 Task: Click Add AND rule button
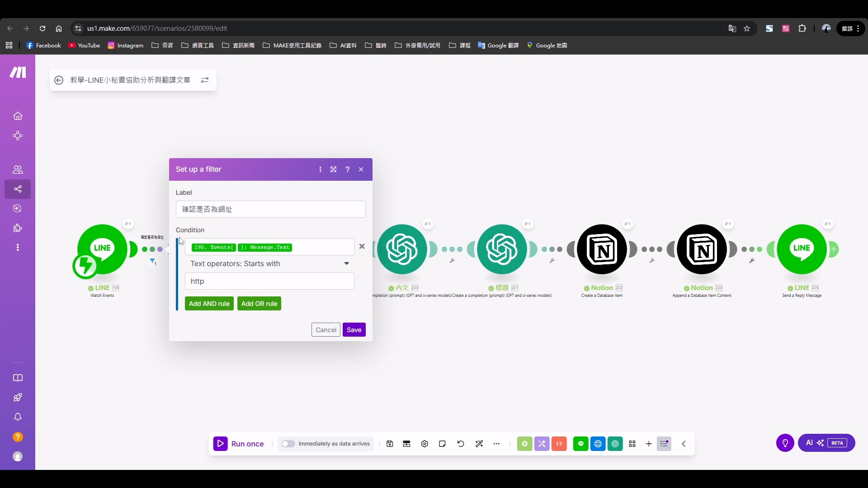click(209, 304)
